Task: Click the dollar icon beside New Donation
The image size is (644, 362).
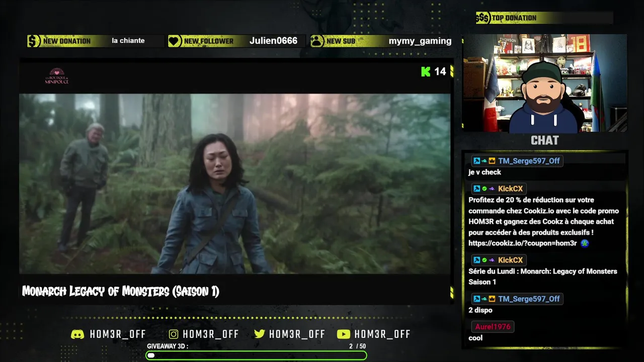Action: tap(34, 41)
